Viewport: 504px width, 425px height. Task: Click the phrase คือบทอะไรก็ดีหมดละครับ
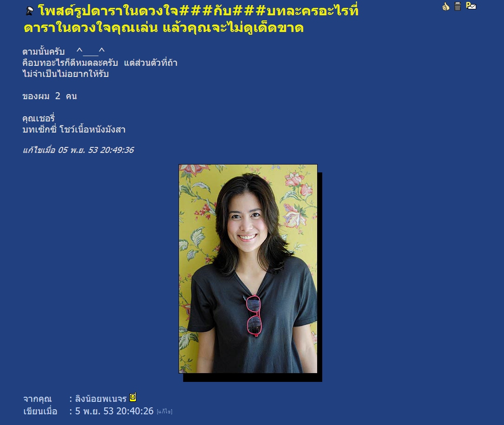click(70, 63)
